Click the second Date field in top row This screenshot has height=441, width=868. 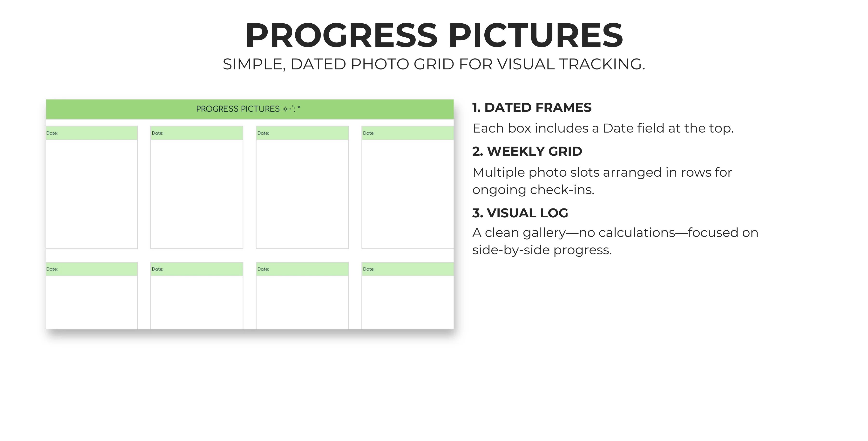197,133
